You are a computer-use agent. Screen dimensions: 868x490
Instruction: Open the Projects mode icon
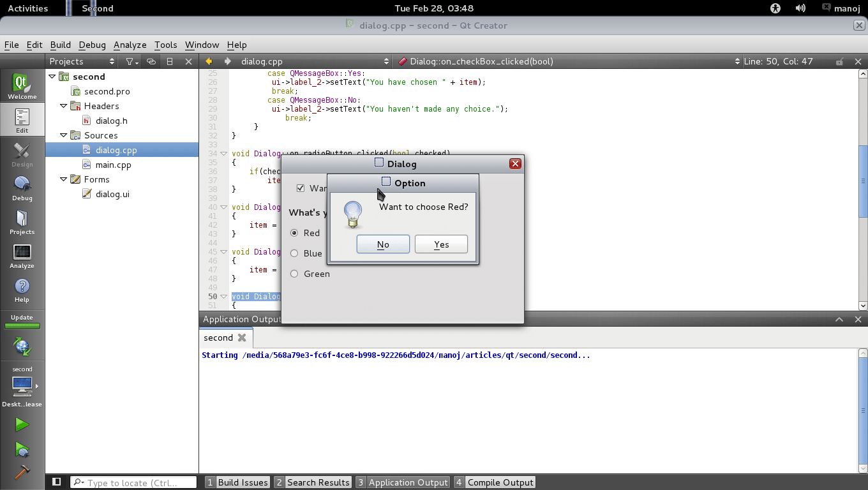tap(22, 222)
